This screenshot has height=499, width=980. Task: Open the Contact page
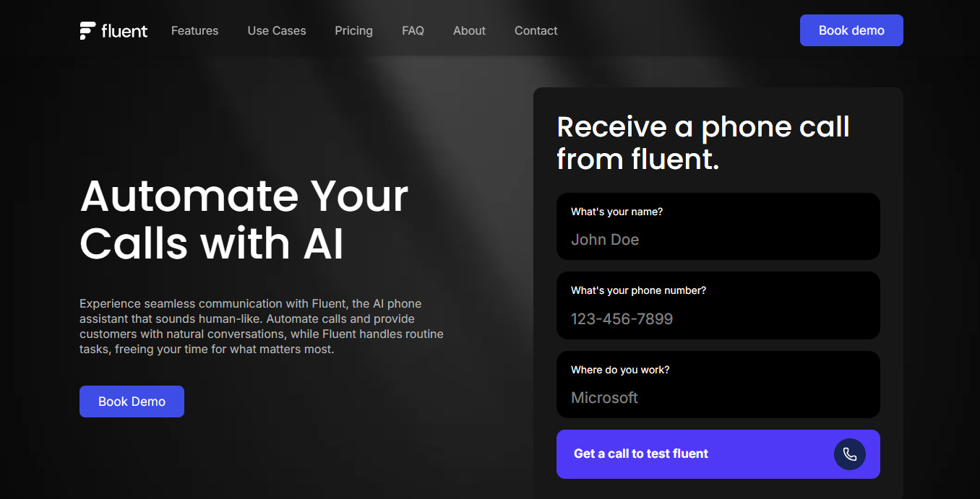tap(536, 30)
